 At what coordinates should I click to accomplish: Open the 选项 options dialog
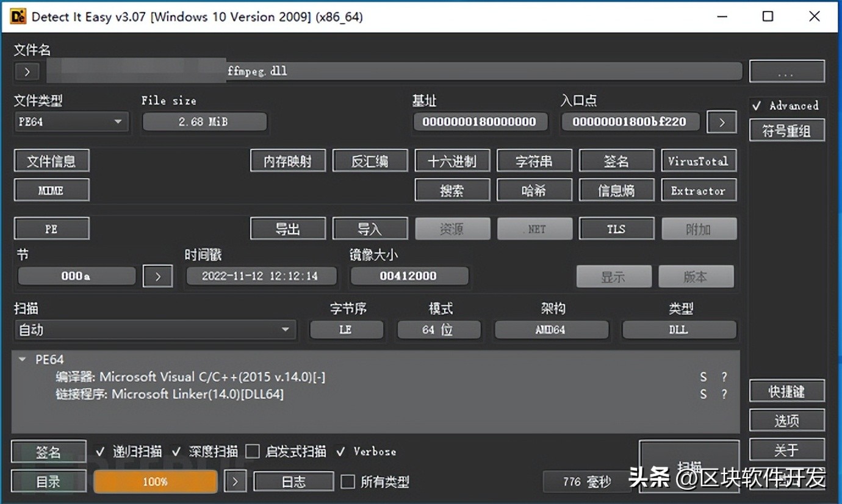[786, 420]
